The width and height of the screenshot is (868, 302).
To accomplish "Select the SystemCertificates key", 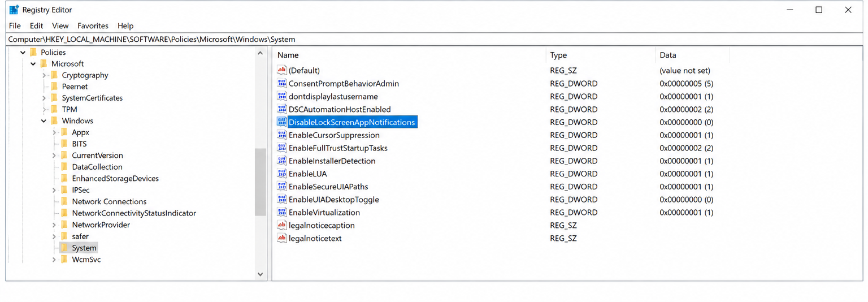I will coord(92,98).
